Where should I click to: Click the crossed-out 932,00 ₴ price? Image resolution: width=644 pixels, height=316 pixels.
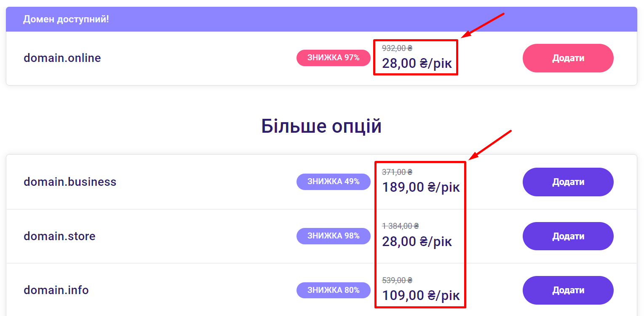pyautogui.click(x=397, y=48)
